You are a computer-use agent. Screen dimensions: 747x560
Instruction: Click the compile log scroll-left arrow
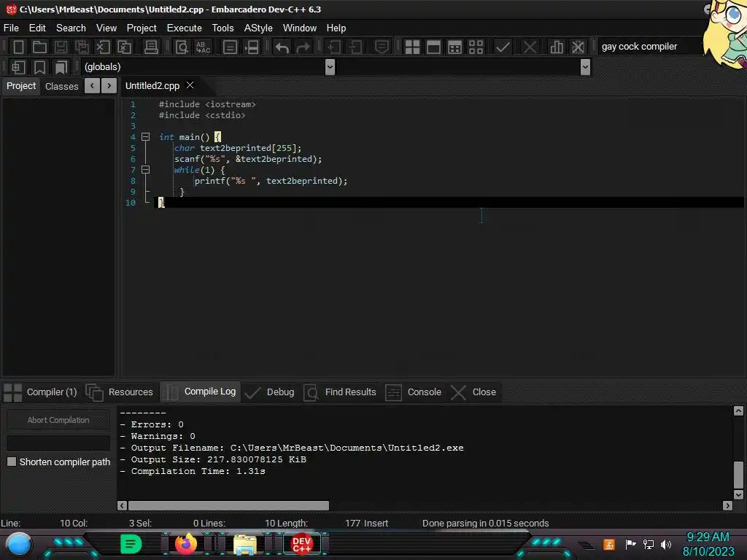[x=122, y=505]
